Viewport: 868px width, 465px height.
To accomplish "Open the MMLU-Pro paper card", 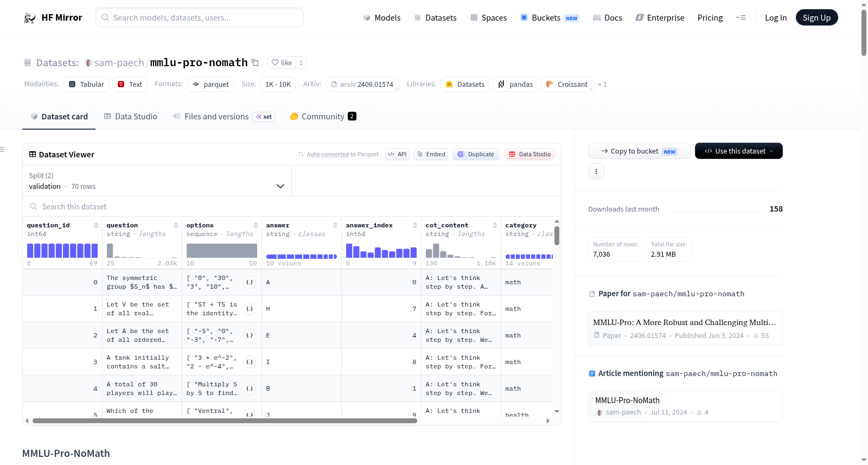I will [x=685, y=328].
